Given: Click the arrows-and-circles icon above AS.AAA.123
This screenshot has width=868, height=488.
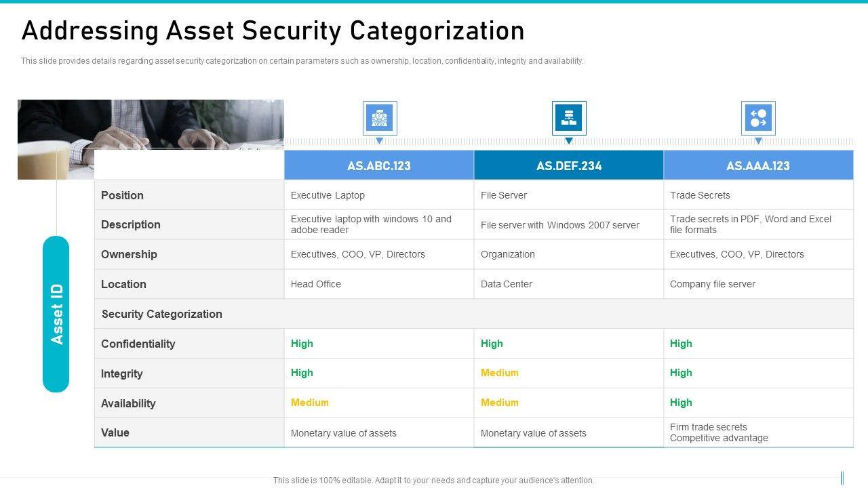Looking at the screenshot, I should 758,118.
